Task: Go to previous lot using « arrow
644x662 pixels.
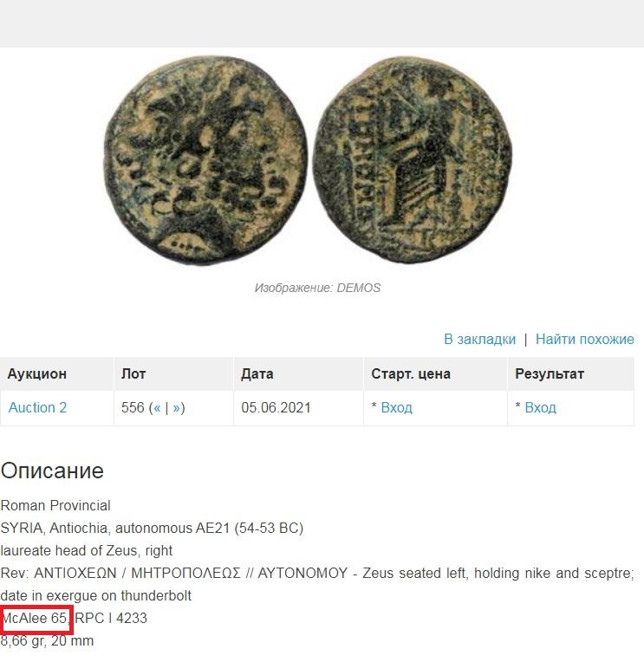Action: point(157,408)
